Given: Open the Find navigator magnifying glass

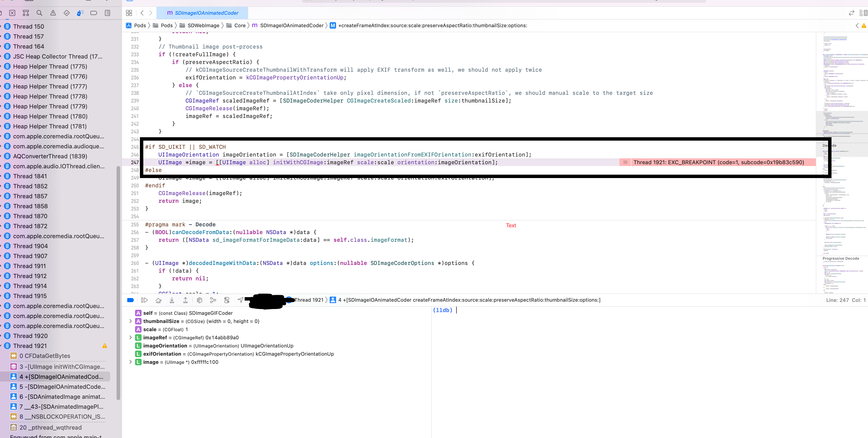Looking at the screenshot, I should point(39,13).
